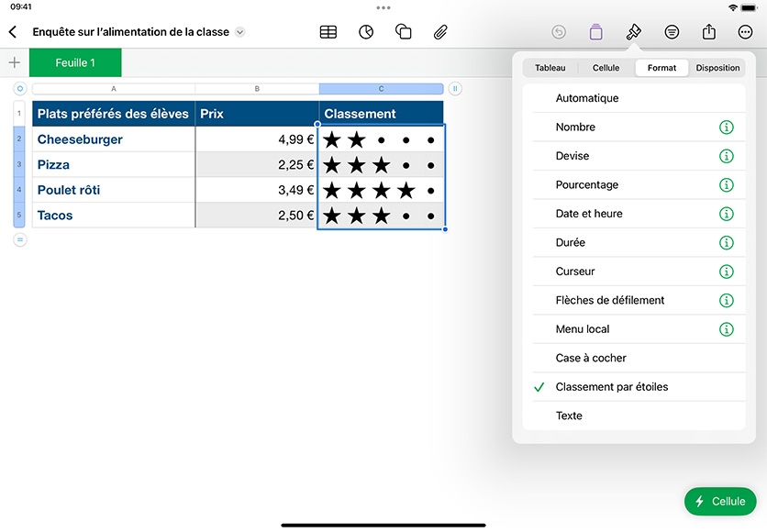Select row 4 header

point(19,190)
